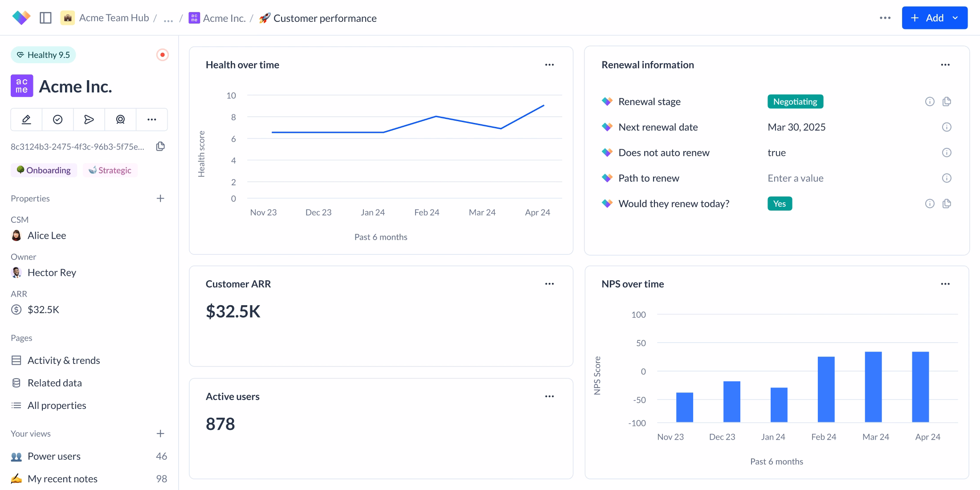This screenshot has height=490, width=980.
Task: Click the red recording indicator toggle
Action: point(162,55)
